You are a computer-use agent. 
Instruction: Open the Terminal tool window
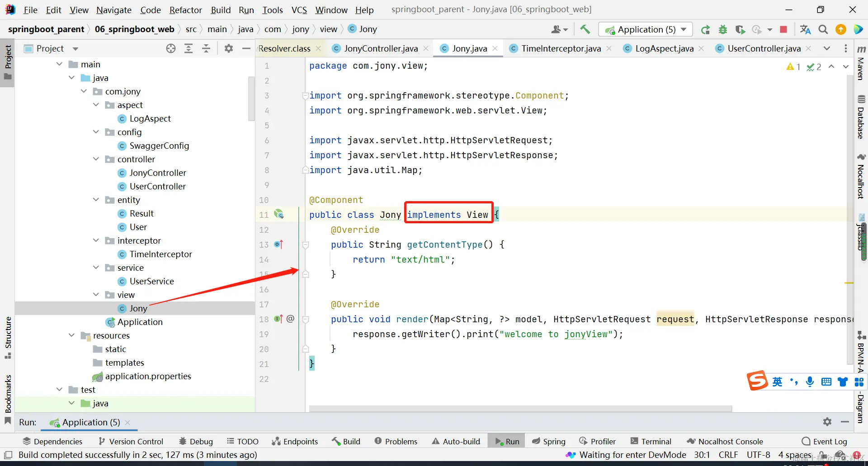[651, 441]
